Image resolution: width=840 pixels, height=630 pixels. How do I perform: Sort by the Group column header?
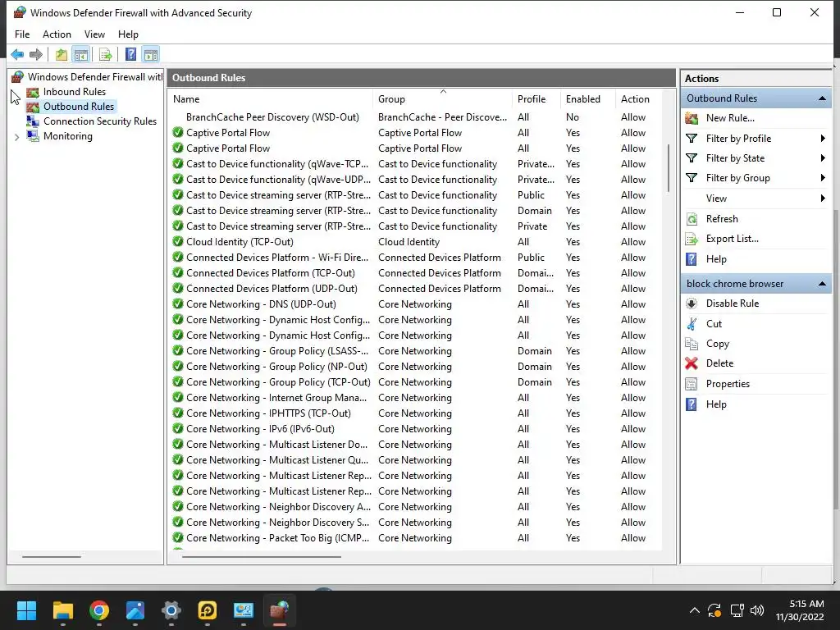[x=442, y=99]
